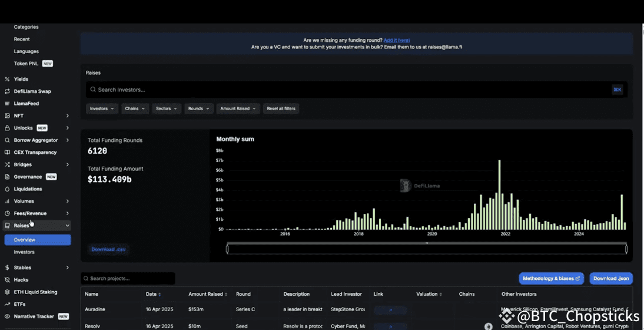Open the Yields page icon
644x330 pixels.
(x=7, y=79)
